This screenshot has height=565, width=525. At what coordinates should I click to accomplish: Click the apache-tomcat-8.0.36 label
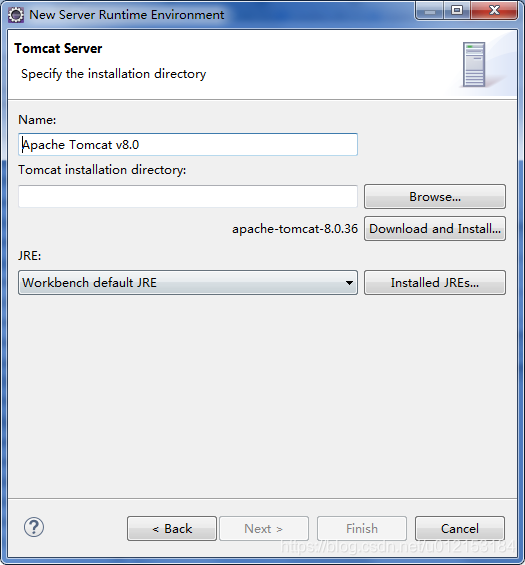pyautogui.click(x=295, y=229)
